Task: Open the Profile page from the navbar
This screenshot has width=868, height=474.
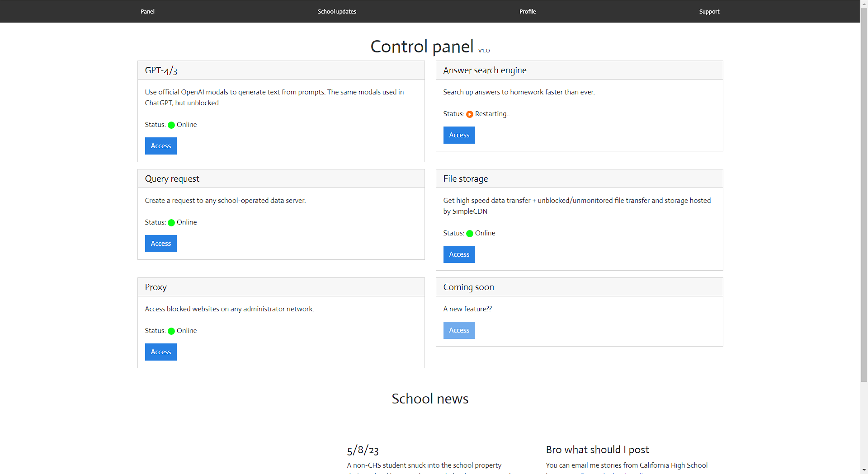Action: click(x=528, y=11)
